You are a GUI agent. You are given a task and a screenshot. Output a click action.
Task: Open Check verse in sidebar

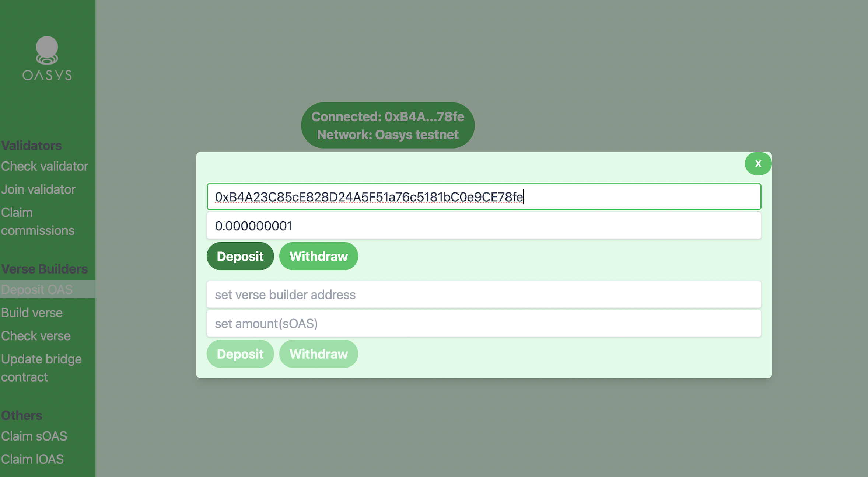click(36, 336)
